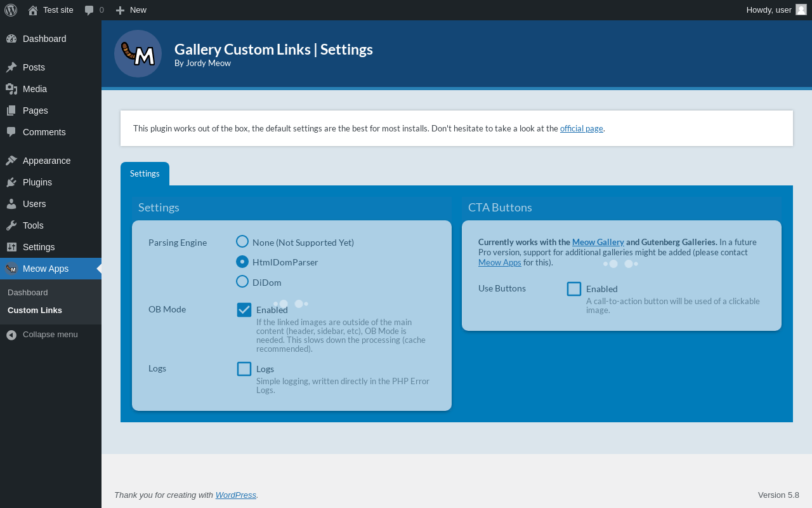This screenshot has width=812, height=508.
Task: Open the New content dropdown
Action: [131, 10]
